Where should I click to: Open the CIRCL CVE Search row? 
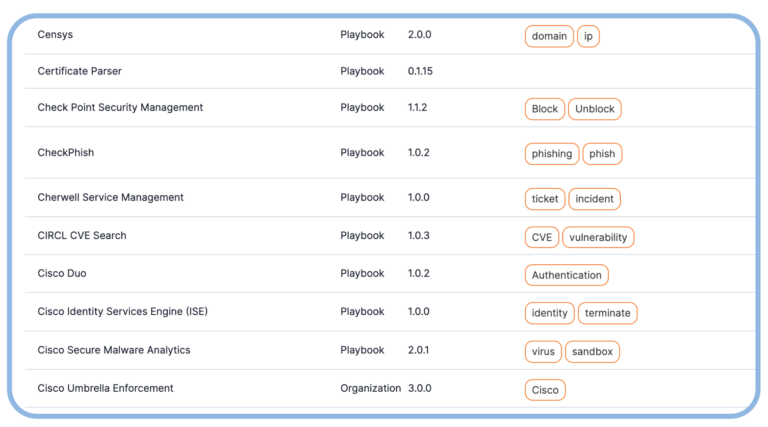click(82, 236)
